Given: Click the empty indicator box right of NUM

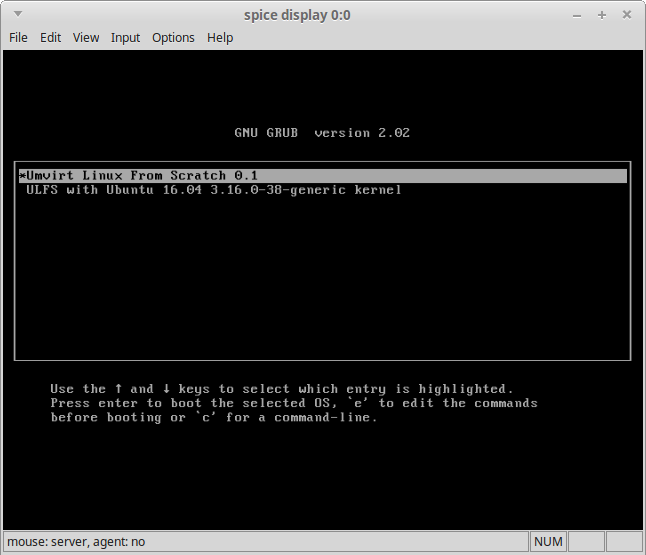Looking at the screenshot, I should pos(586,541).
